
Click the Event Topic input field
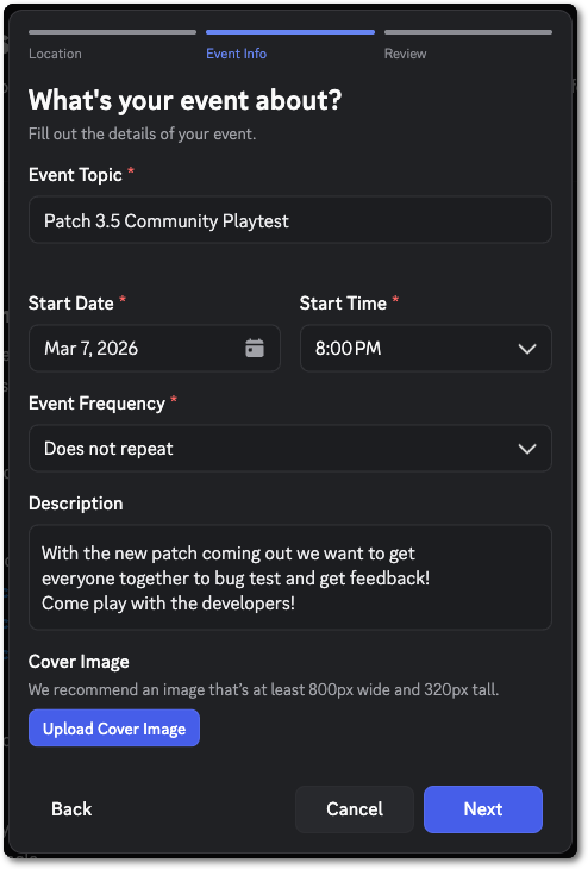pos(290,220)
